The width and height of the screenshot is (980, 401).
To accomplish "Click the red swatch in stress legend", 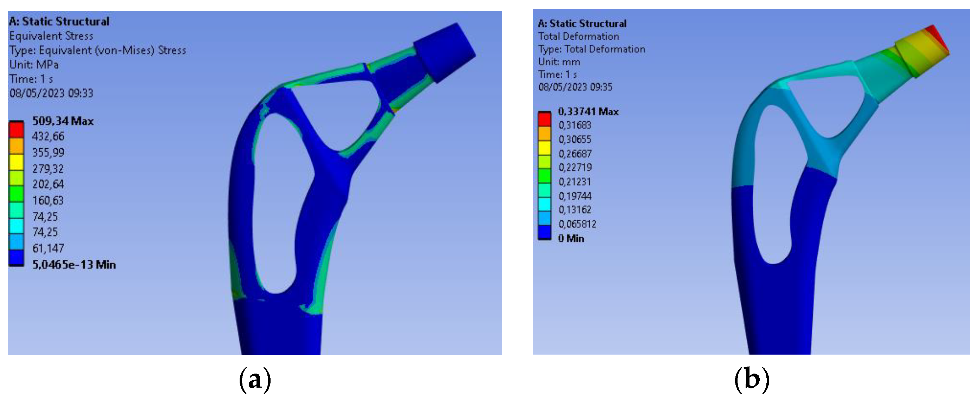I will pyautogui.click(x=17, y=130).
